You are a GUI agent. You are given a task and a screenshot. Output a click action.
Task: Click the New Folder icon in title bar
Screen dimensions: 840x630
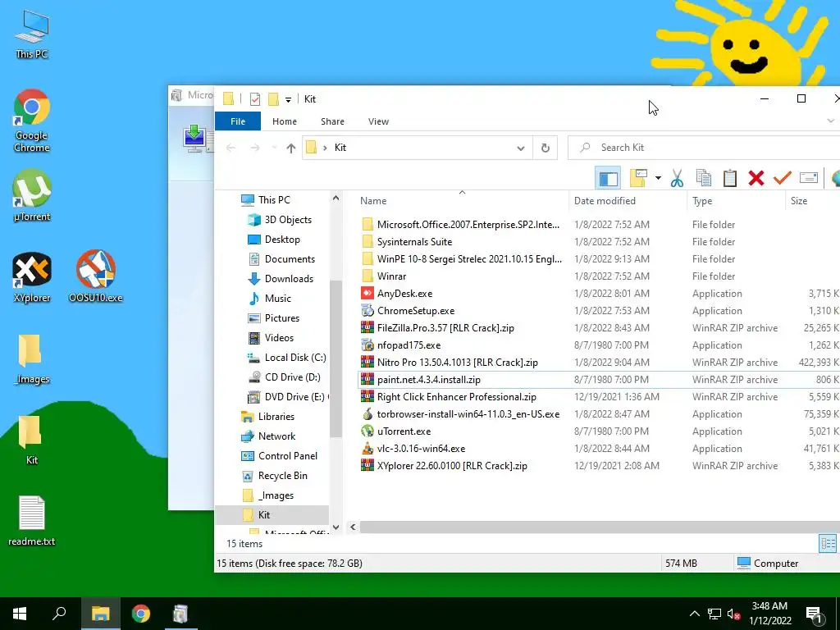(x=273, y=99)
